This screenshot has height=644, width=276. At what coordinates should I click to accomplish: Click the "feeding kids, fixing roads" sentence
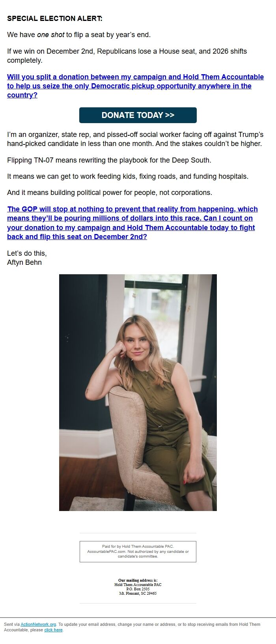coord(128,176)
